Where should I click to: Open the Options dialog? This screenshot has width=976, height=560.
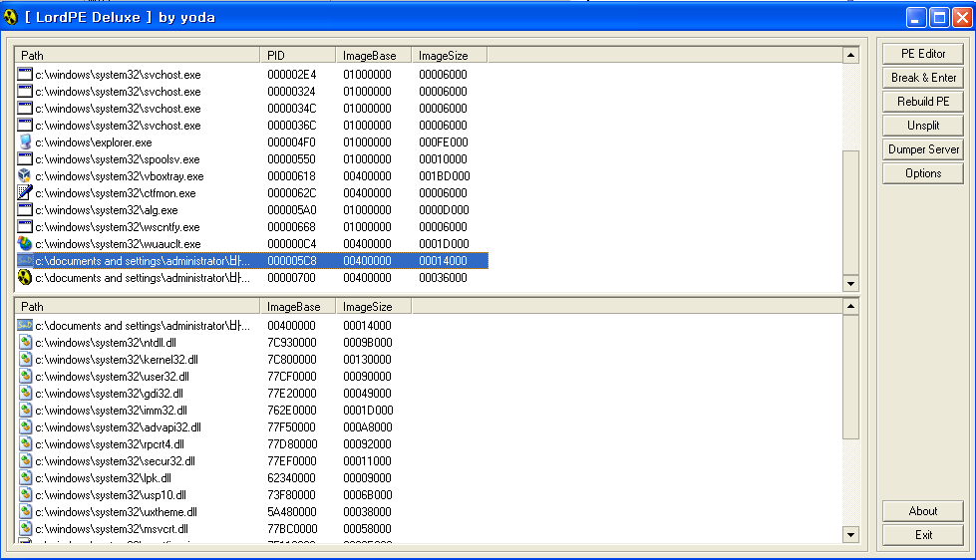(923, 173)
